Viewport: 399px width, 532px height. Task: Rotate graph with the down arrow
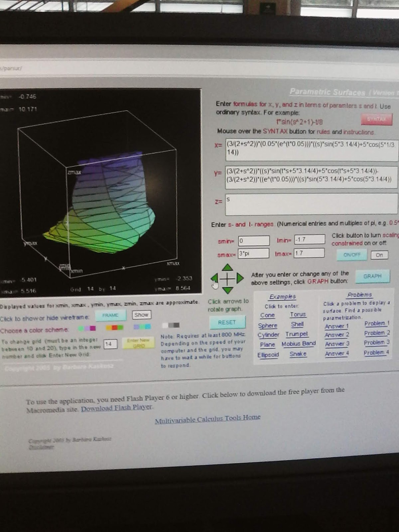pos(227,290)
